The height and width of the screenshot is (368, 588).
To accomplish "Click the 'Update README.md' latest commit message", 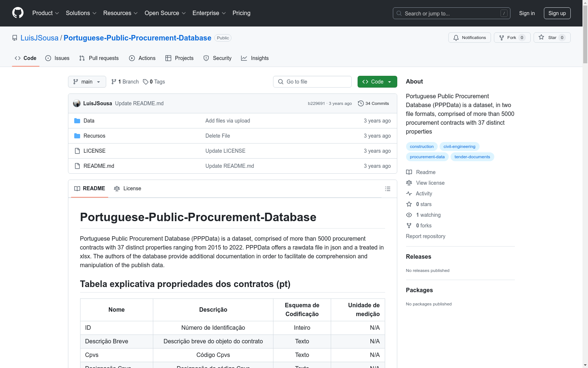I will [x=139, y=103].
